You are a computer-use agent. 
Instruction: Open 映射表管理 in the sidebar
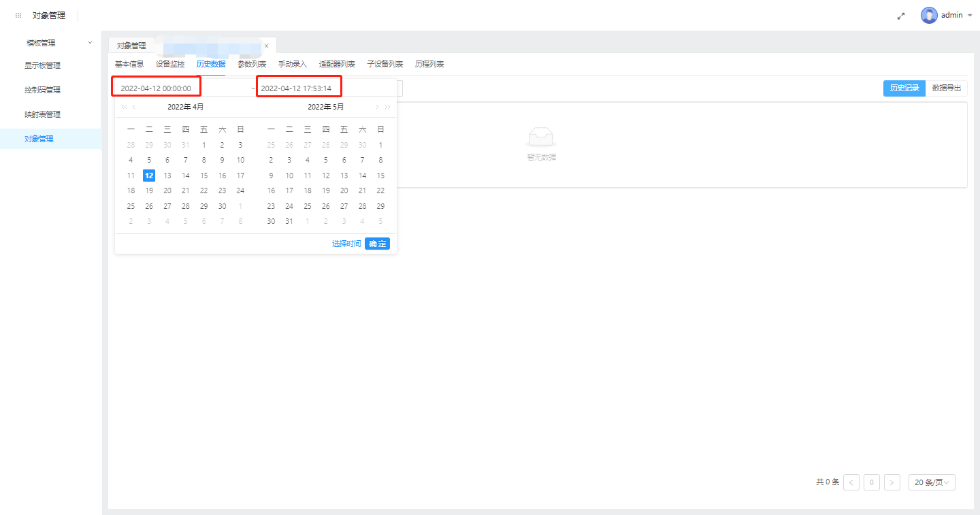tap(42, 114)
